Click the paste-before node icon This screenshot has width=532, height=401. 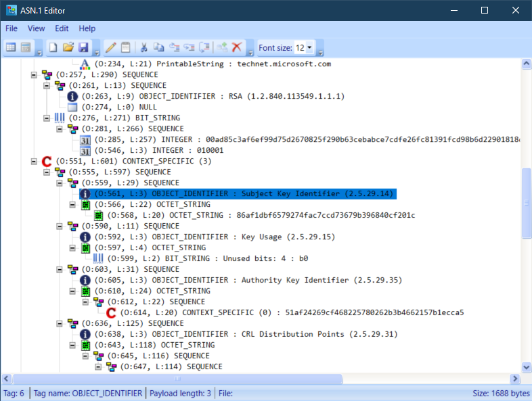(174, 47)
